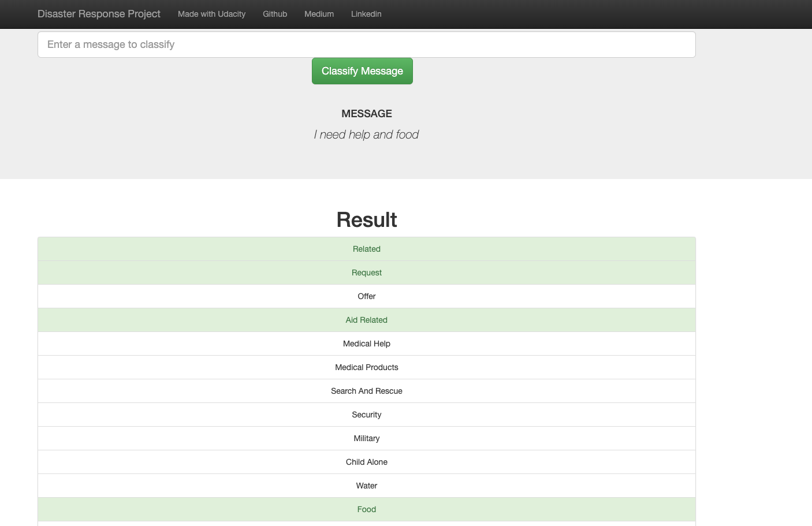Select the highlighted Aid Related row
This screenshot has width=812, height=526.
tap(366, 319)
